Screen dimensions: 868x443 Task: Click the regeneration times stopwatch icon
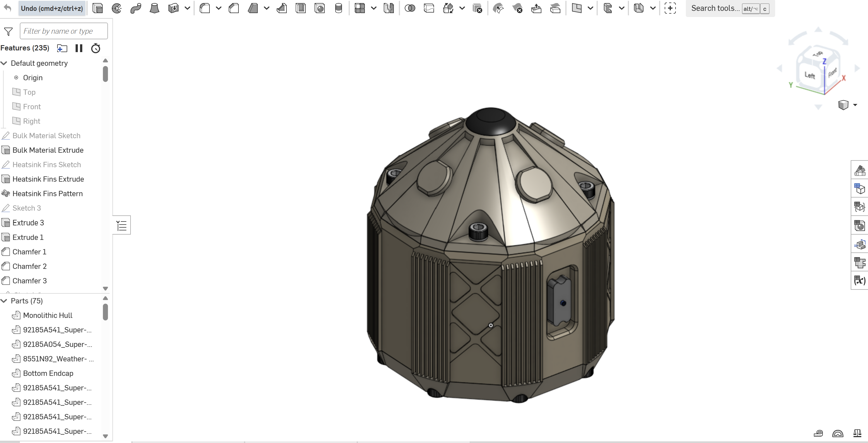pos(96,48)
